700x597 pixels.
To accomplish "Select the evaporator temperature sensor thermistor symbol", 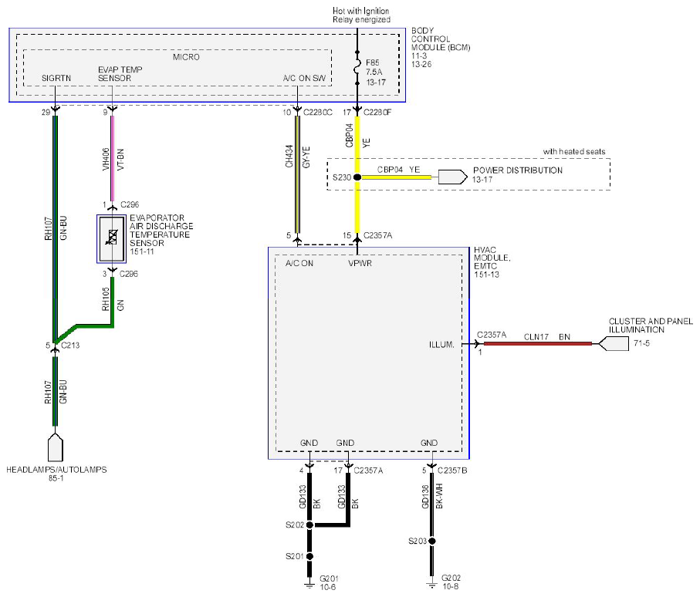I will (x=112, y=237).
